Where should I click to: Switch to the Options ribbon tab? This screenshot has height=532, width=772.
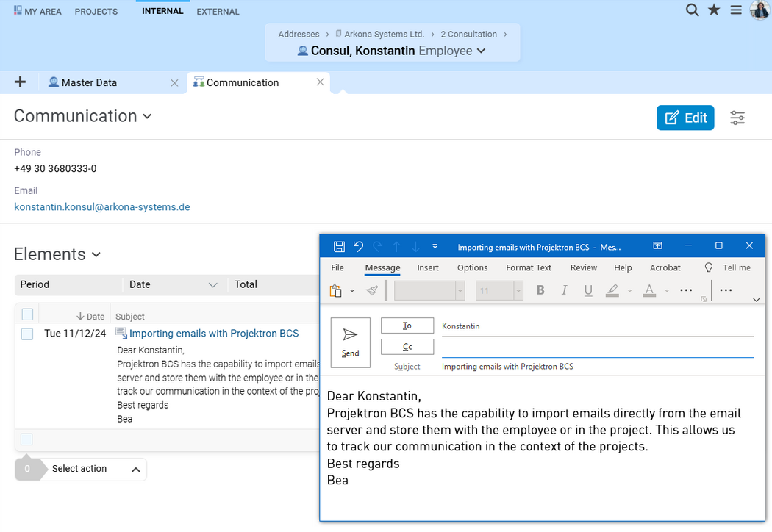pyautogui.click(x=472, y=267)
